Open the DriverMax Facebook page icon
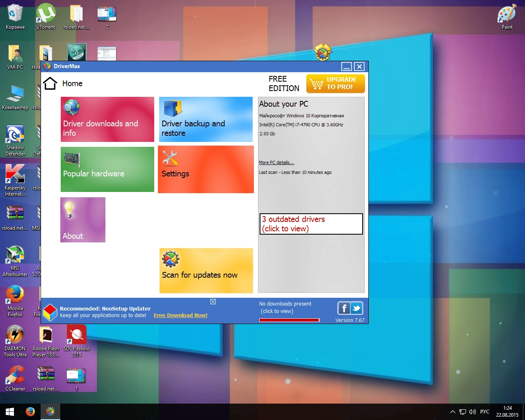 [x=344, y=308]
